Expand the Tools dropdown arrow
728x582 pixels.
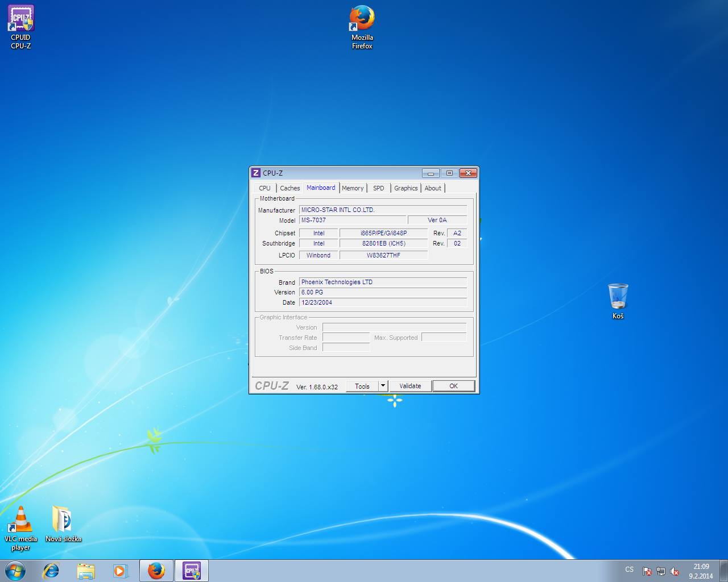coord(383,386)
